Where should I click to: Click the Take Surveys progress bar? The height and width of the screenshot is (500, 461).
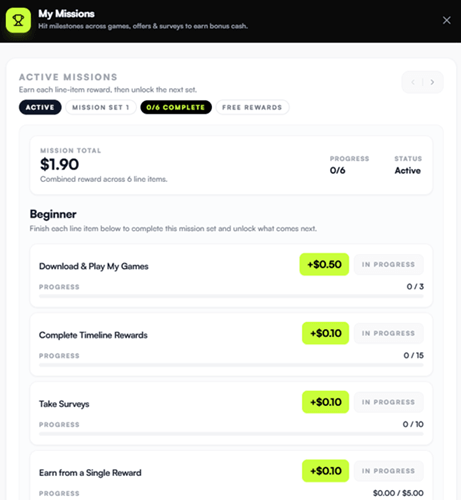tap(231, 434)
